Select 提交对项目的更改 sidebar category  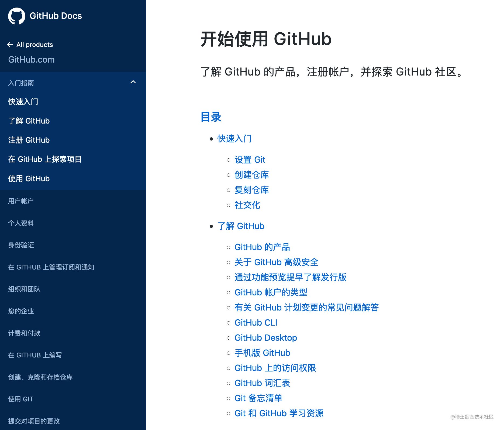pos(34,421)
